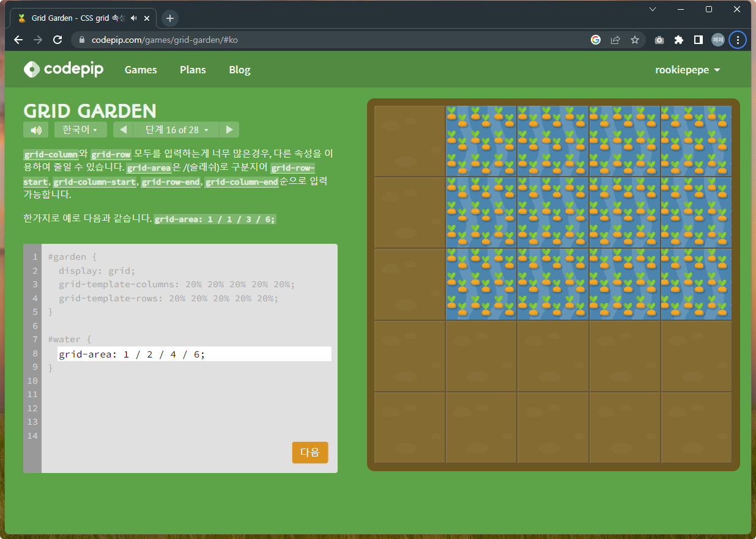Click the top-left empty soil plot

[x=409, y=141]
